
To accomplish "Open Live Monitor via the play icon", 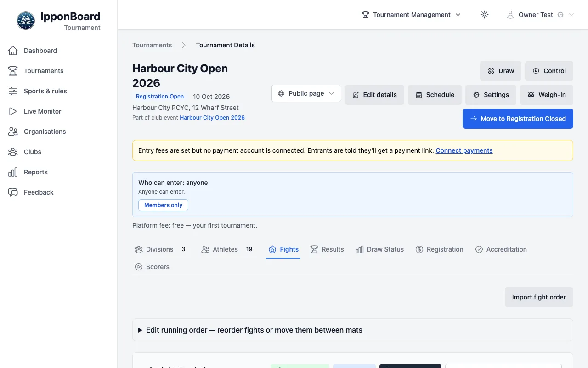I will 13,111.
